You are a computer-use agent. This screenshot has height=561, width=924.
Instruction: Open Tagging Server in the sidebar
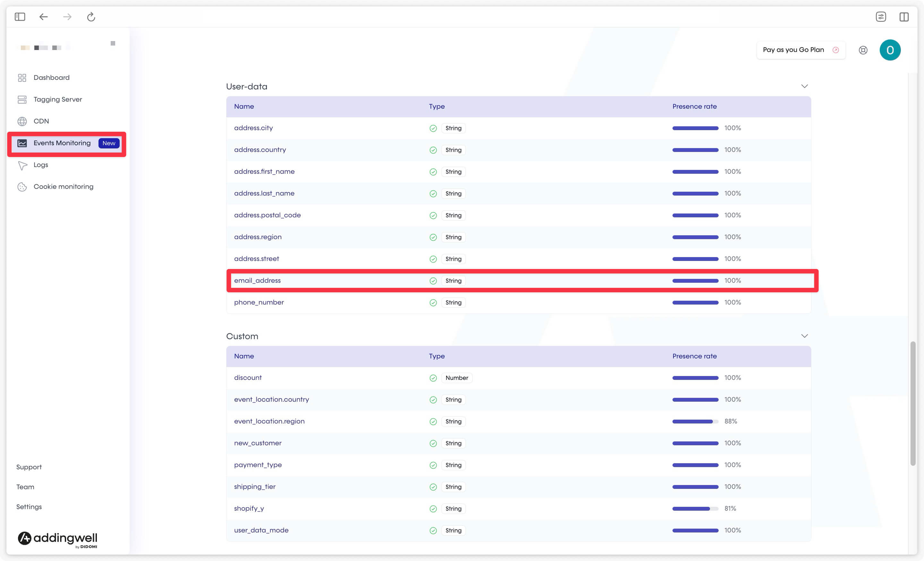pyautogui.click(x=58, y=99)
